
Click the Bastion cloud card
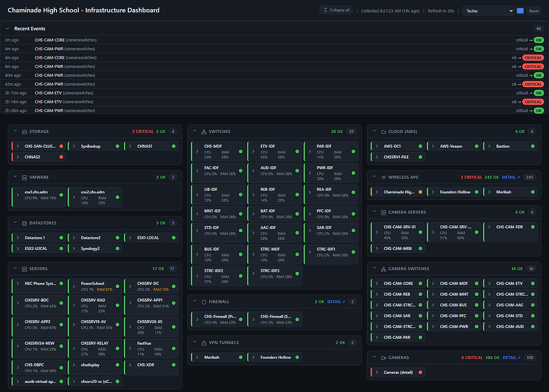point(510,146)
